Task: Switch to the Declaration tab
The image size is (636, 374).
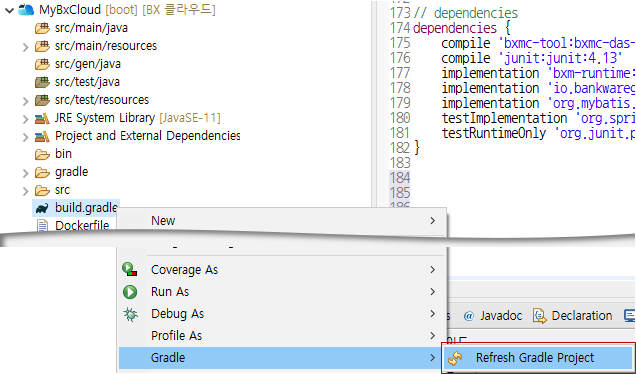Action: pyautogui.click(x=572, y=316)
